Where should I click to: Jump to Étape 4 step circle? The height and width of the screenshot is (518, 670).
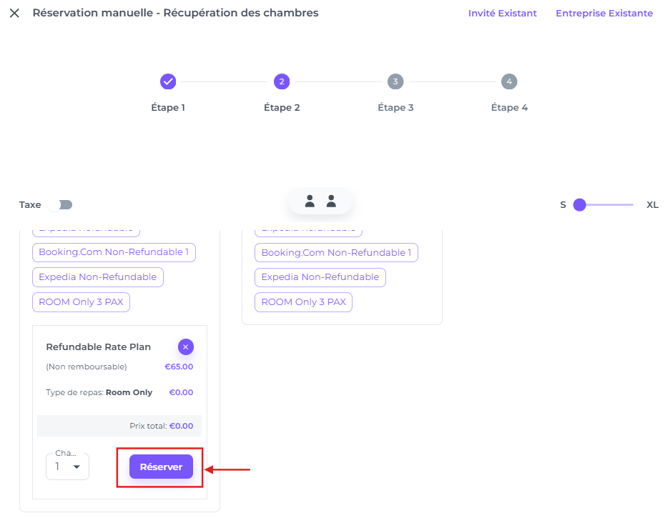coord(509,81)
